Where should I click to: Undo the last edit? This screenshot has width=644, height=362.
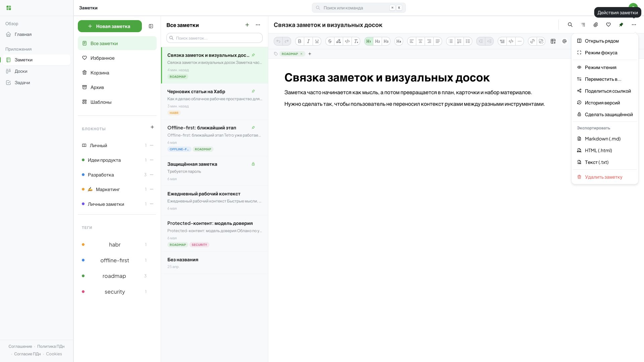coord(278,41)
